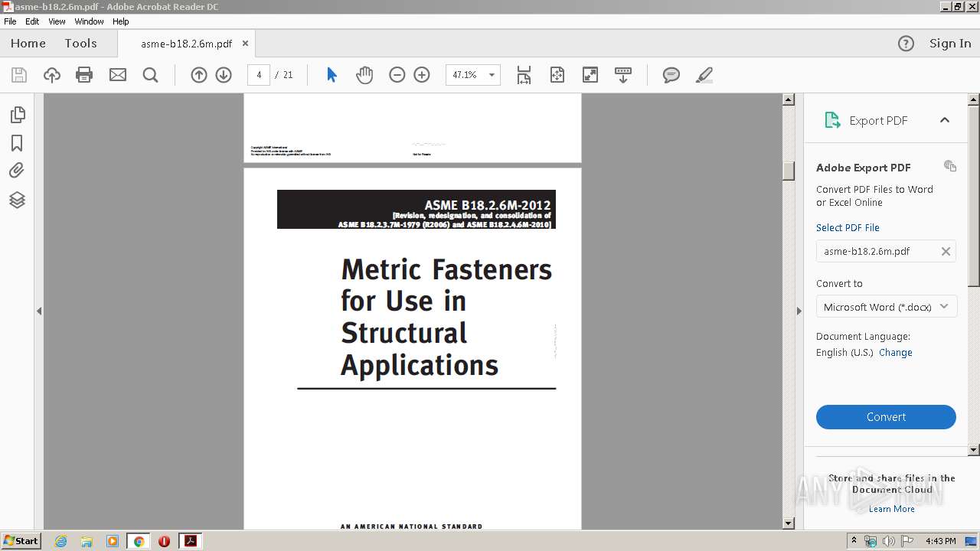This screenshot has width=980, height=551.
Task: Save the PDF file icon
Action: click(19, 75)
